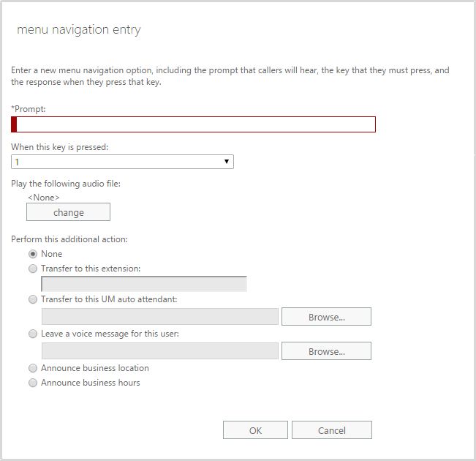This screenshot has width=476, height=461.
Task: Choose 'Transfer to this UM auto attendant'
Action: 33,299
